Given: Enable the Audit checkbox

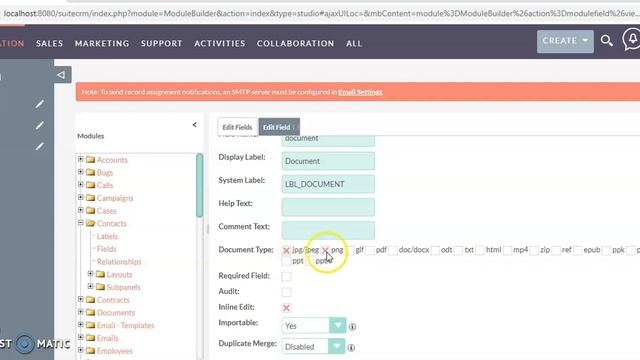Looking at the screenshot, I should (286, 292).
